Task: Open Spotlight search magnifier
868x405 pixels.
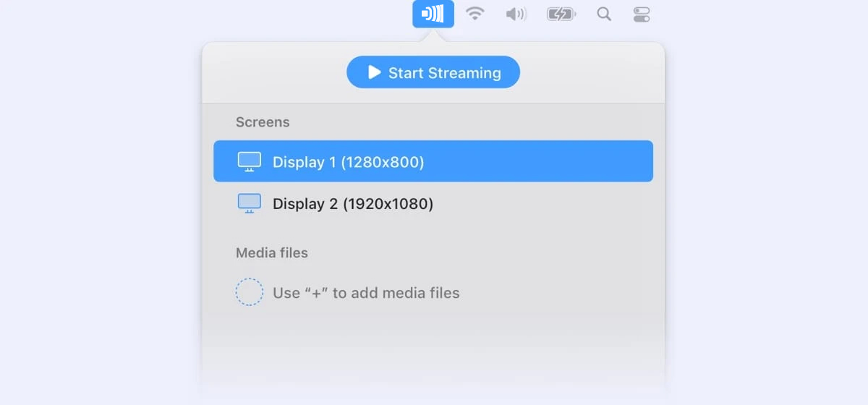Action: coord(604,14)
